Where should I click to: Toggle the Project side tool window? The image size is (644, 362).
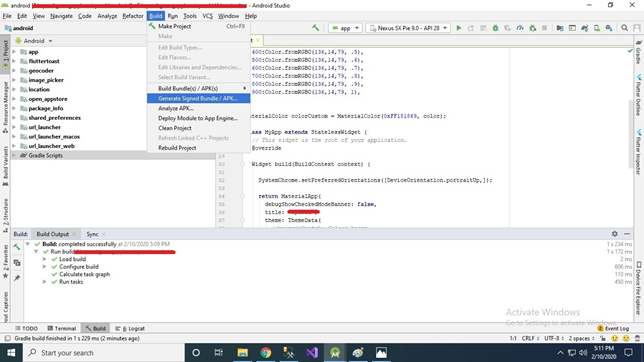coord(5,53)
